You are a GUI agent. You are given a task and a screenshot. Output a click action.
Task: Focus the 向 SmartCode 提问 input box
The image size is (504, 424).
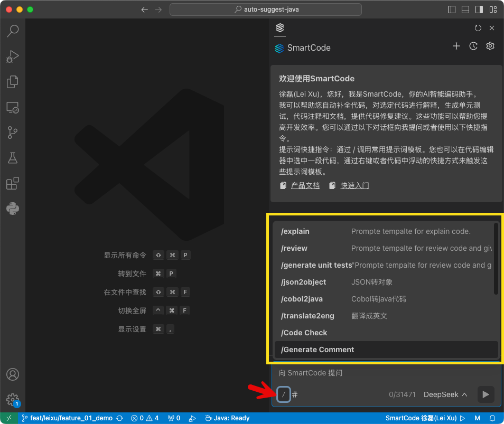tap(386, 373)
